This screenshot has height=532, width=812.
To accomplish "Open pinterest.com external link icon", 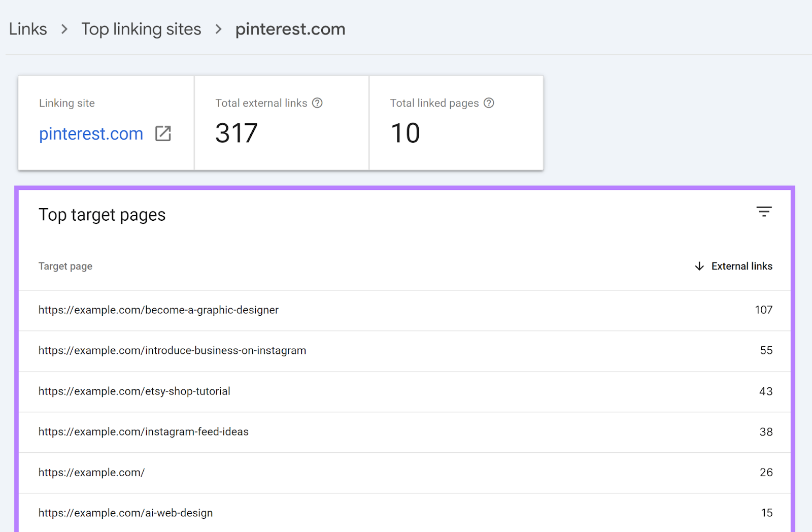I will (163, 134).
